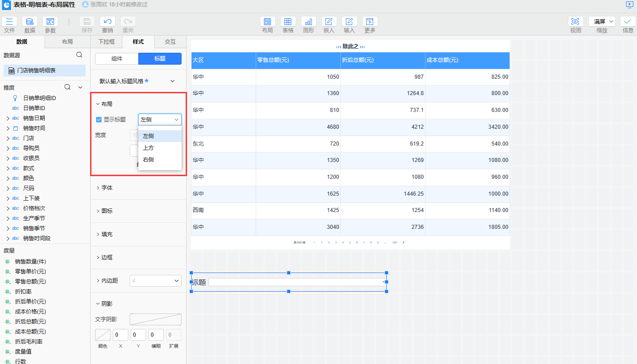Open the 表格 table component icon
The width and height of the screenshot is (637, 364).
coord(288,22)
